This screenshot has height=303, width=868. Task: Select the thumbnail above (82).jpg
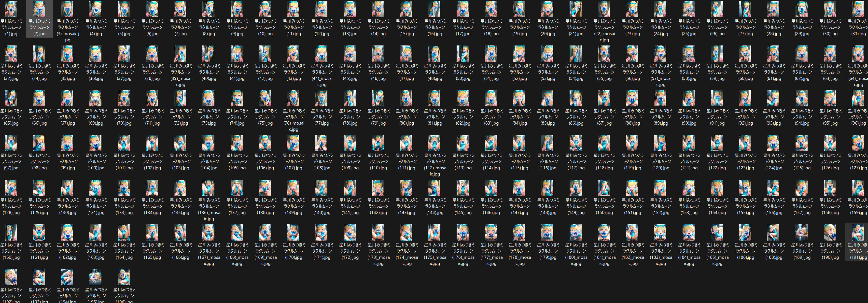coord(463,98)
